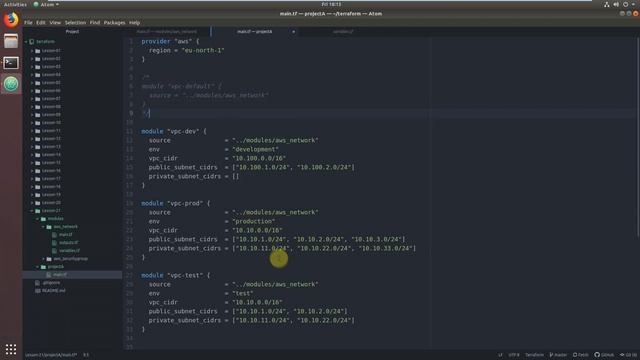Open the Git panel from status bar
This screenshot has height=360, width=640.
tap(629, 355)
